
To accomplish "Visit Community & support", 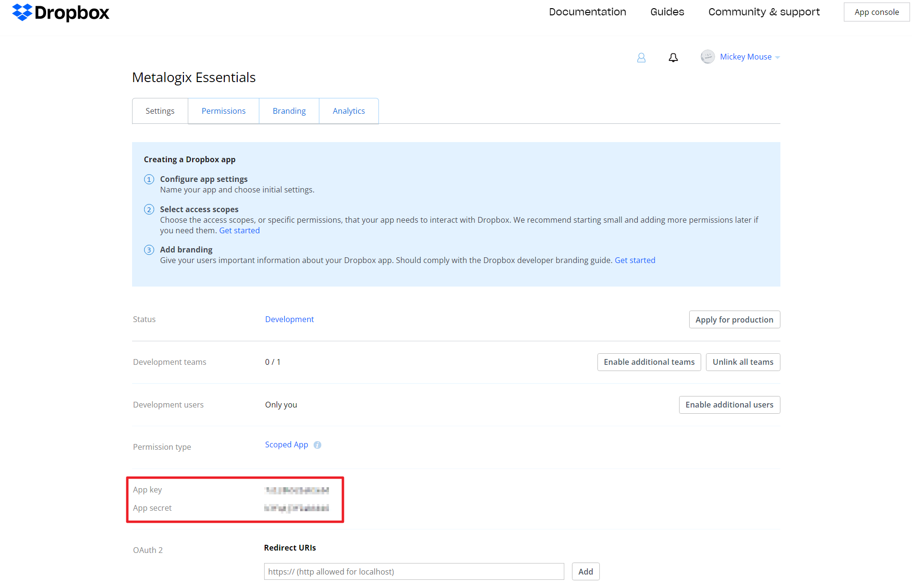I will point(764,12).
